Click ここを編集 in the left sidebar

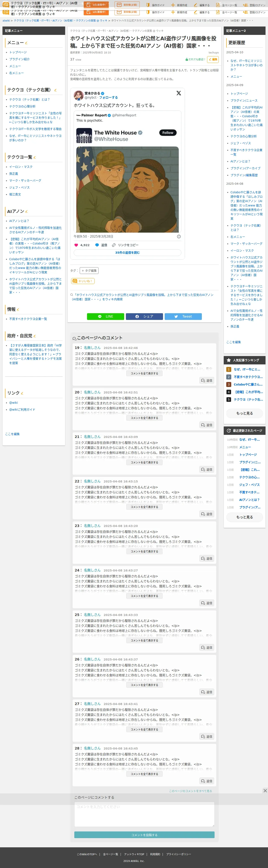pyautogui.click(x=13, y=434)
